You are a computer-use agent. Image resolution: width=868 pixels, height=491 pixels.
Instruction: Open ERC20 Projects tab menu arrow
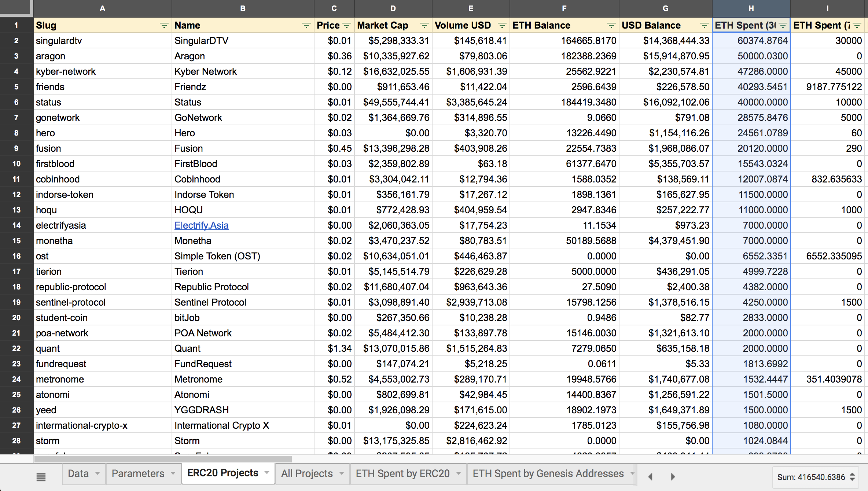pos(267,473)
